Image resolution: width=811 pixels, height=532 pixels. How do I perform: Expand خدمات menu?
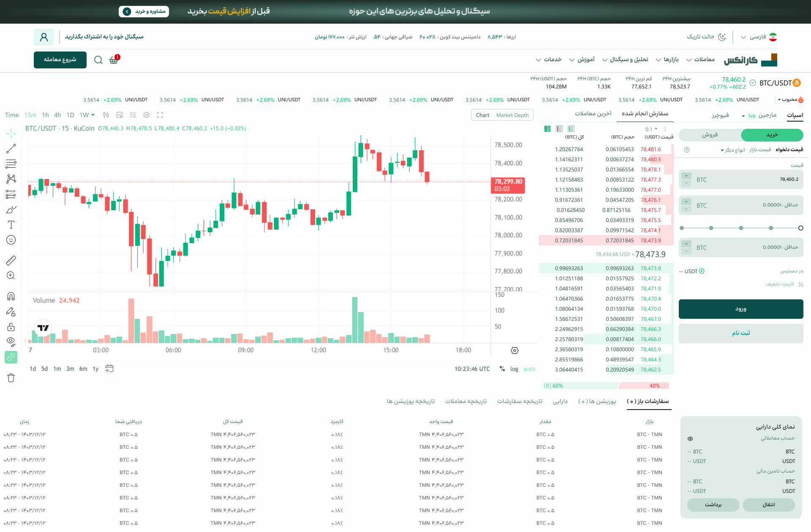(549, 60)
